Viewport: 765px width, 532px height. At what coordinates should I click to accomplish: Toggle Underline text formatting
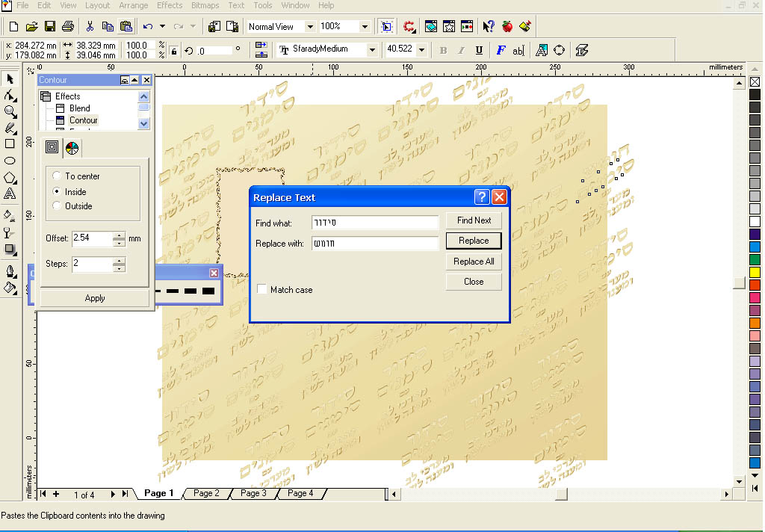[x=479, y=50]
